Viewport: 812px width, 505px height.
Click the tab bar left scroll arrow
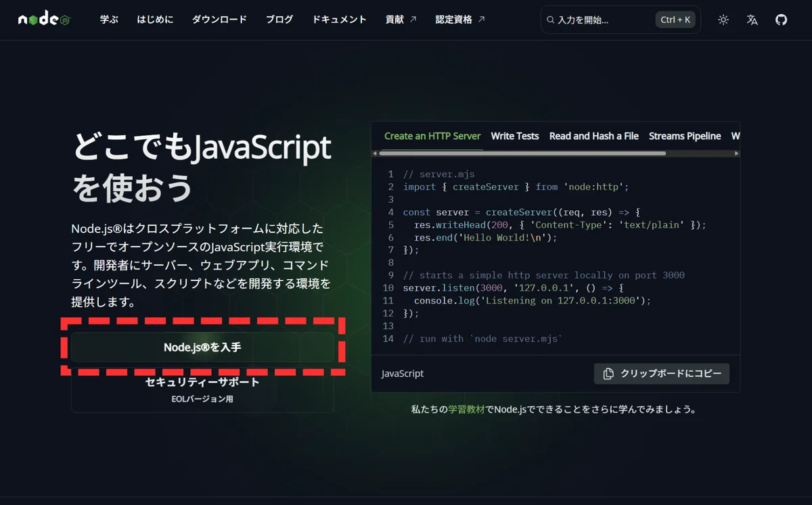coord(375,153)
